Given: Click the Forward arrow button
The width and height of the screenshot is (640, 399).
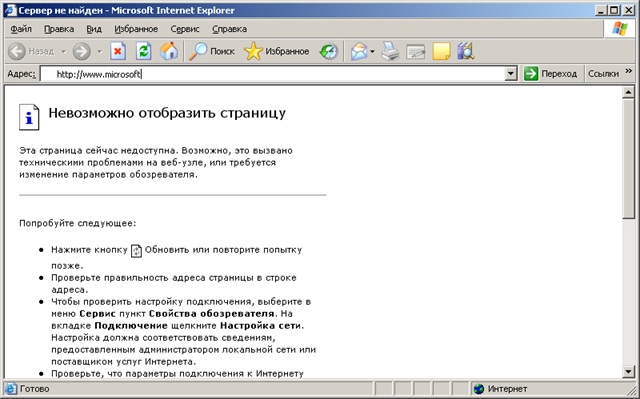Looking at the screenshot, I should (x=82, y=51).
